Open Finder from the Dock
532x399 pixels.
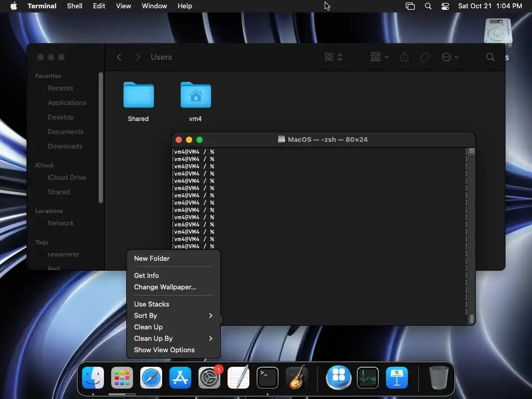tap(93, 378)
